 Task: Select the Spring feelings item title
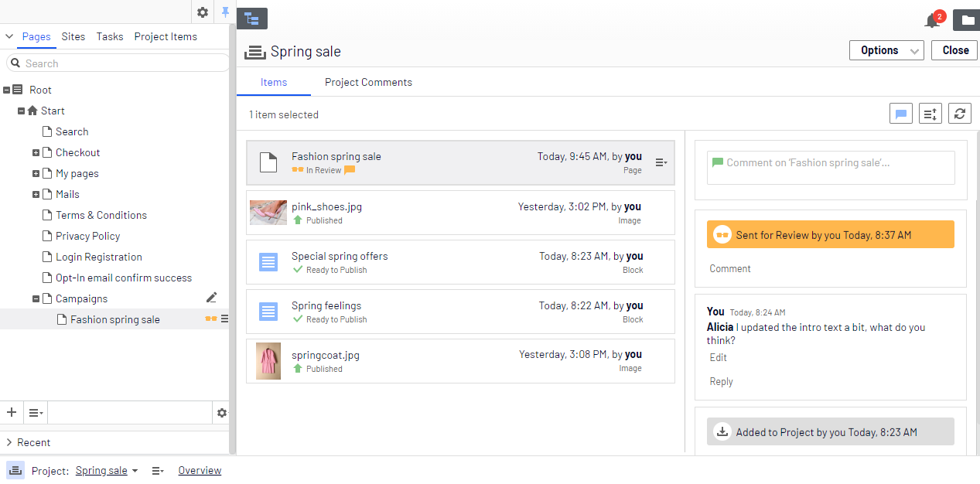[x=326, y=305]
